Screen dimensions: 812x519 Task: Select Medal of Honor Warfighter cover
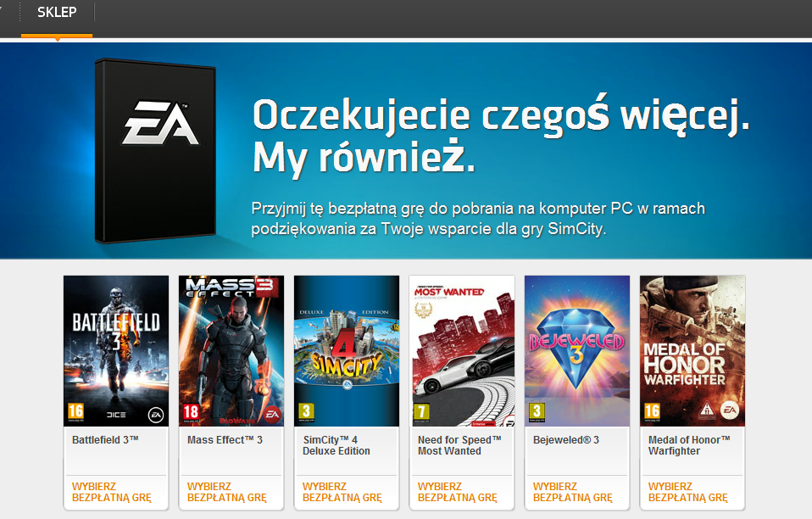[692, 350]
